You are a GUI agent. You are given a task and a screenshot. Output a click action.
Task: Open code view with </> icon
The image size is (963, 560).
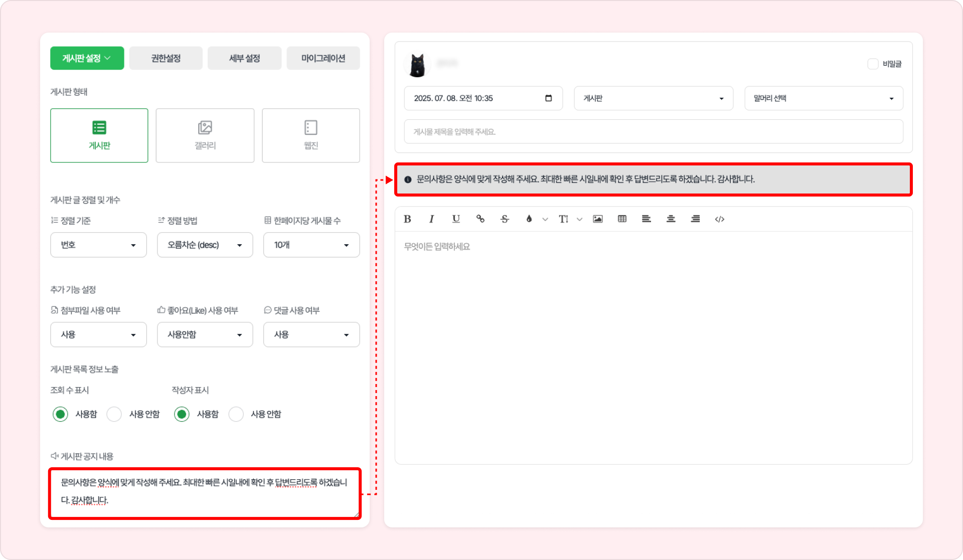719,219
